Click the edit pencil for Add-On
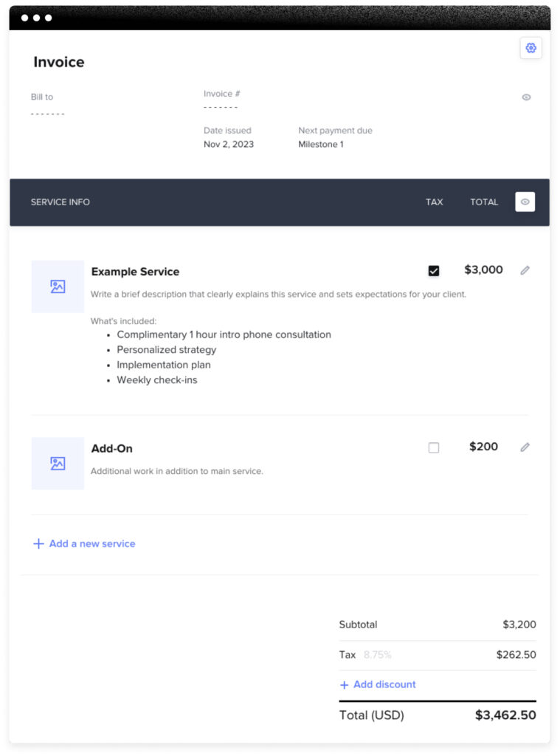 tap(525, 447)
